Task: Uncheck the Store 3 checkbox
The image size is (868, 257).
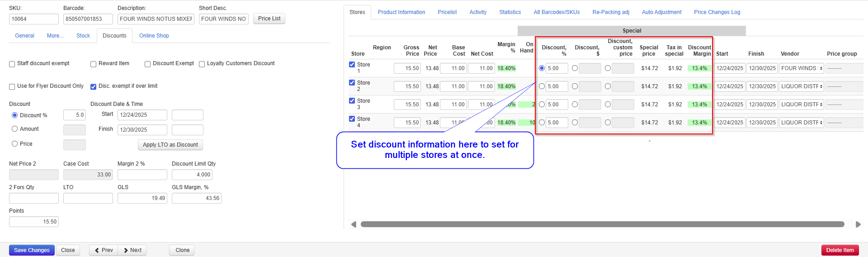Action: (x=352, y=101)
